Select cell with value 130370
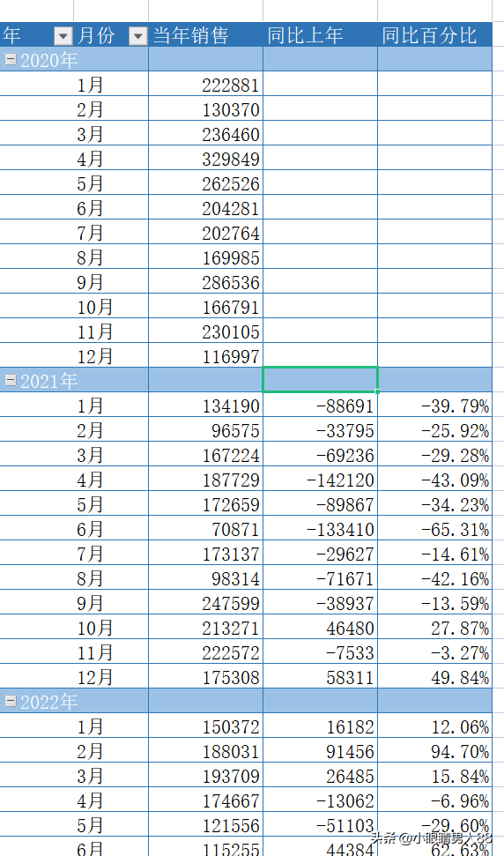 205,109
